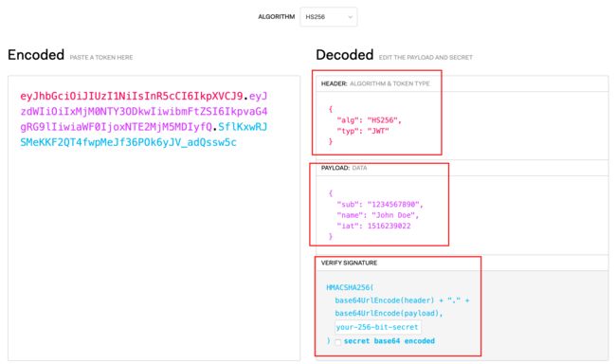The width and height of the screenshot is (616, 364).
Task: Click the Encoded heading
Action: point(36,55)
